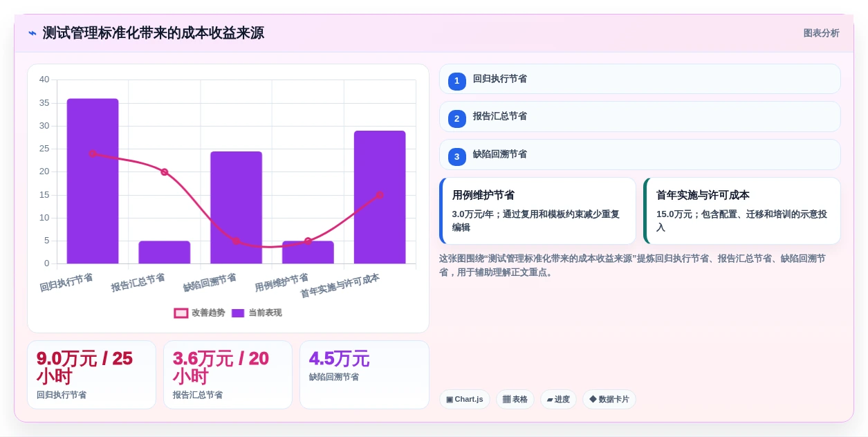Click trend line point on 首年实施与许可成本 bar
This screenshot has height=437, width=868.
(x=380, y=195)
